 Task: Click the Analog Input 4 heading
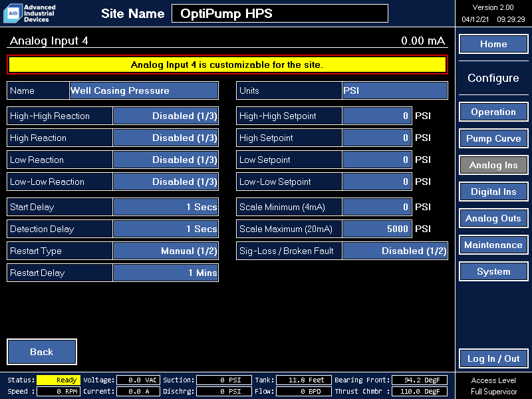(49, 41)
